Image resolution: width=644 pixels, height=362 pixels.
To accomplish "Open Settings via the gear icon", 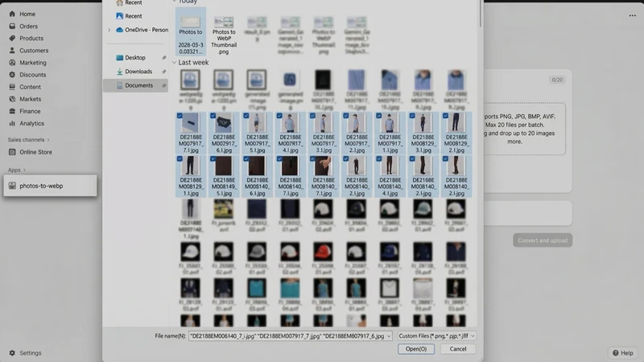I will 12,353.
